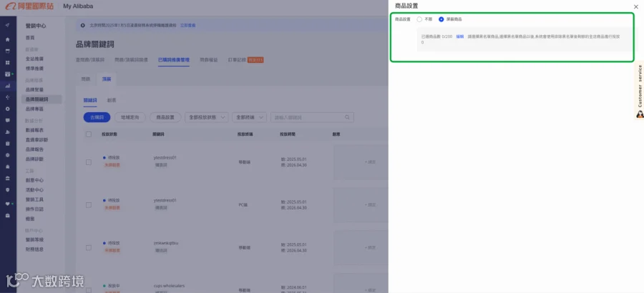The height and width of the screenshot is (293, 644).
Task: Select the 不限 radio option
Action: tap(419, 19)
